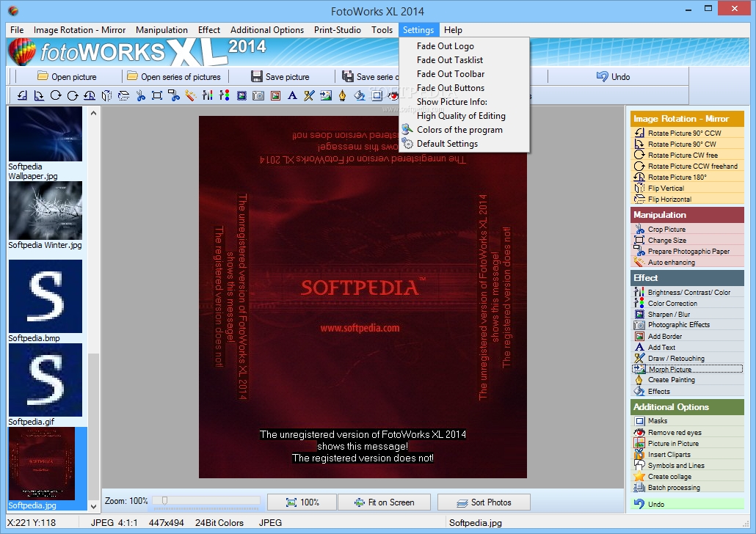Select toolbar Draw/Retouching icon
The height and width of the screenshot is (534, 756).
click(x=309, y=95)
